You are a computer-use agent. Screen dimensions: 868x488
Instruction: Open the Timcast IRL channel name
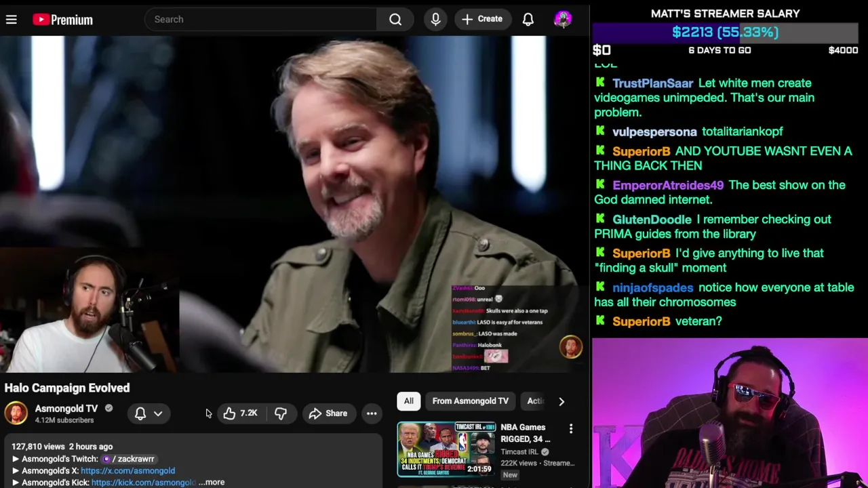click(519, 451)
